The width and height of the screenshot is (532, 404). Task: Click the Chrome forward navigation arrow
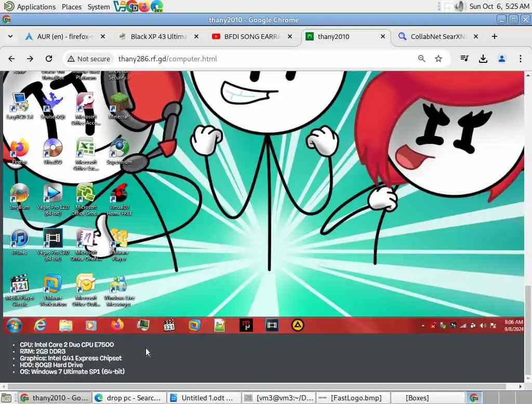(x=30, y=59)
